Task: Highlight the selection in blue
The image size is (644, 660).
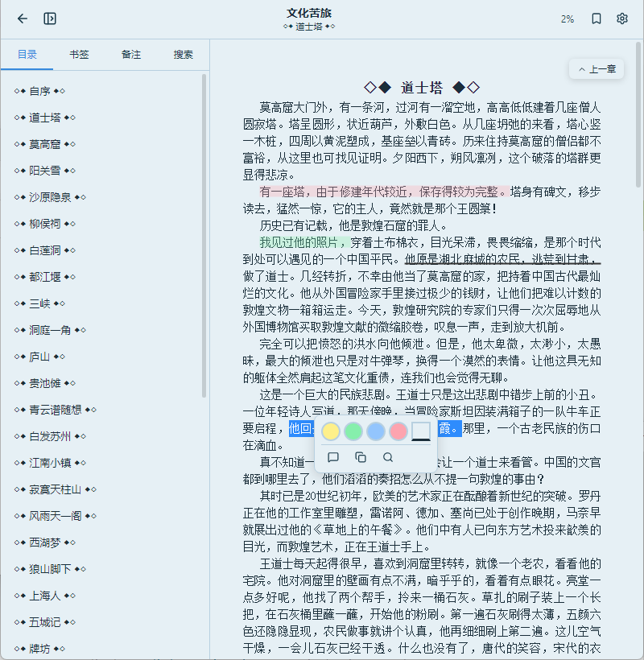Action: point(376,431)
